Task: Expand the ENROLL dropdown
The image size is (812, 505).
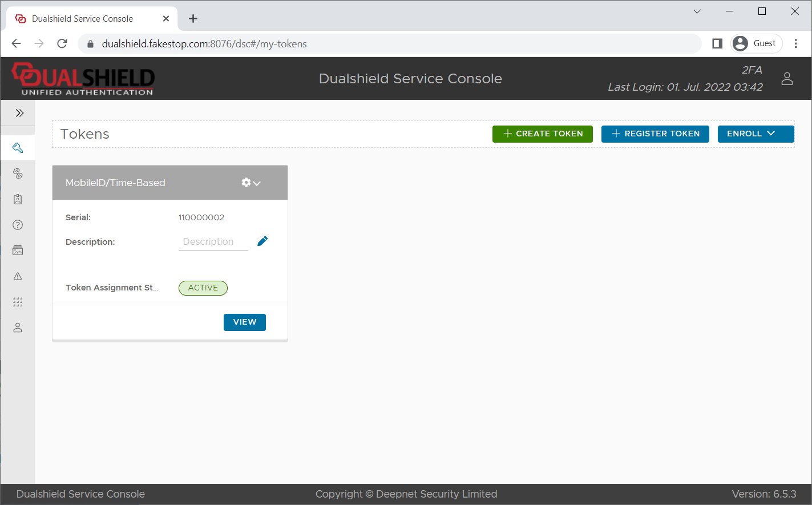Action: 755,134
